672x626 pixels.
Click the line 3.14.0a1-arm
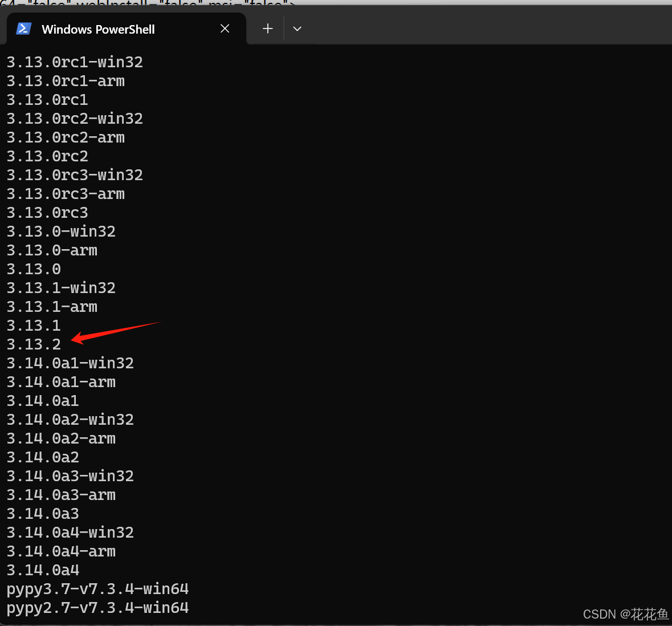tap(61, 383)
